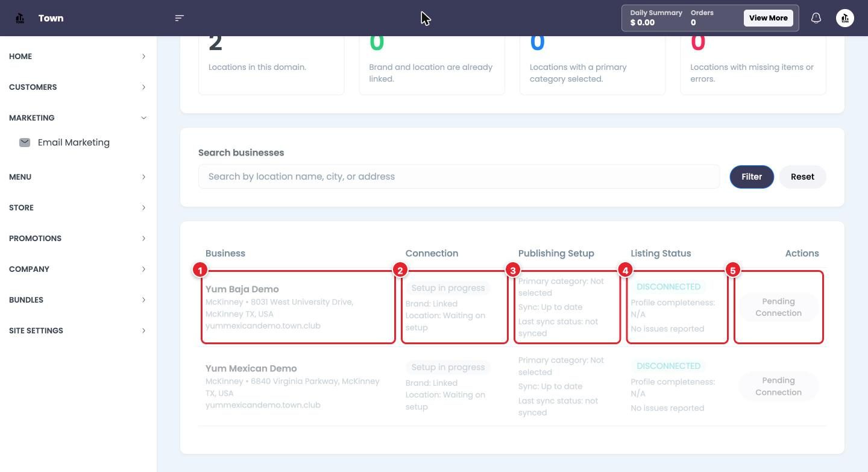Click the Search businesses heading

click(x=241, y=153)
